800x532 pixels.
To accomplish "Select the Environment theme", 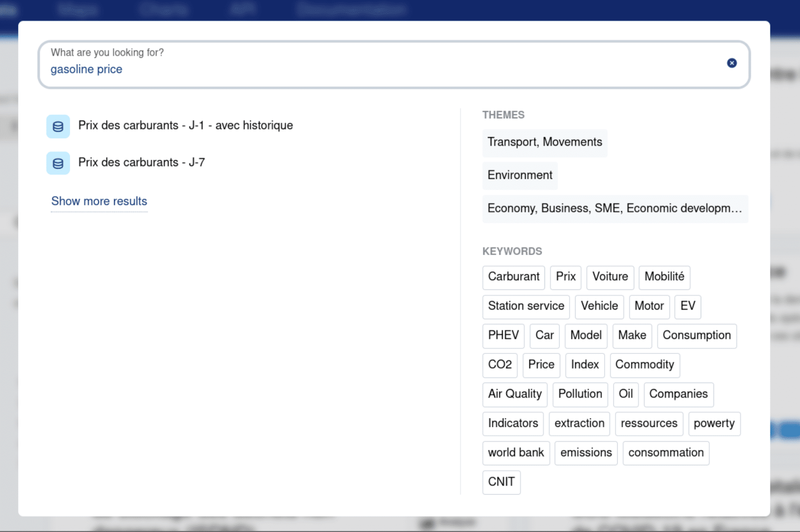I will tap(520, 175).
